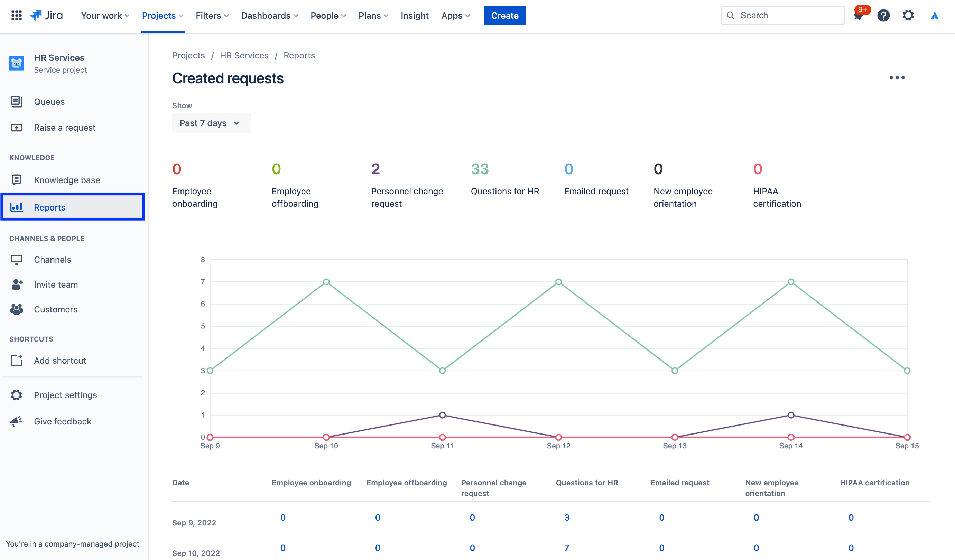This screenshot has height=560, width=955.
Task: Click the Search input field
Action: tap(783, 15)
